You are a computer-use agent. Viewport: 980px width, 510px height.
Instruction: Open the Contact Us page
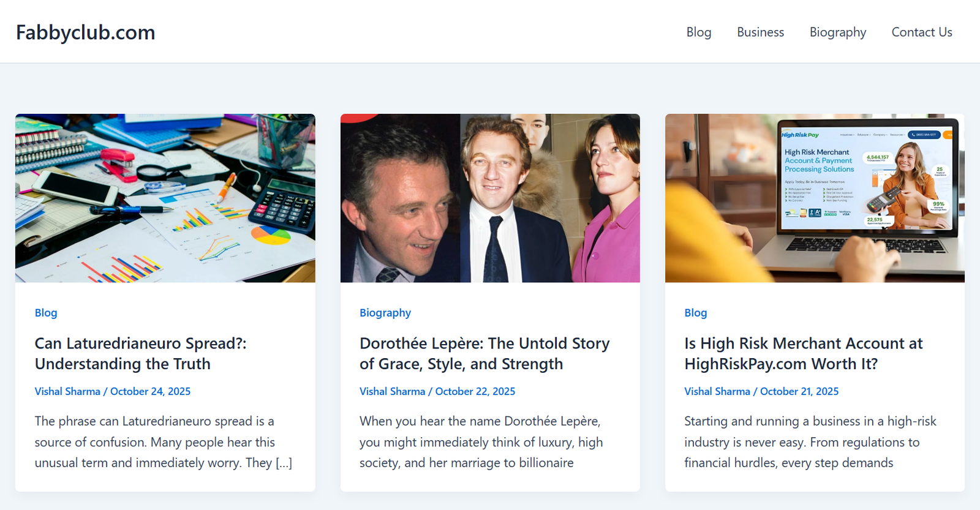[x=921, y=32]
